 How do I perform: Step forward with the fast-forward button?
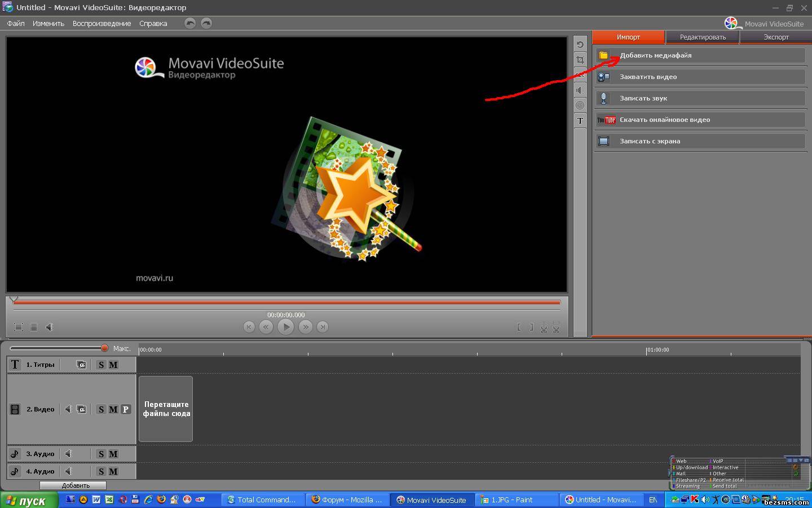[306, 327]
